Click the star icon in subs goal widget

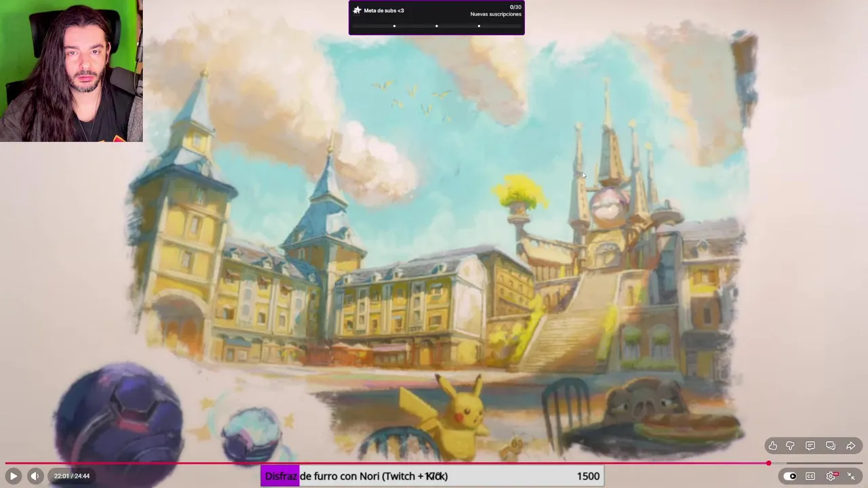pos(357,10)
